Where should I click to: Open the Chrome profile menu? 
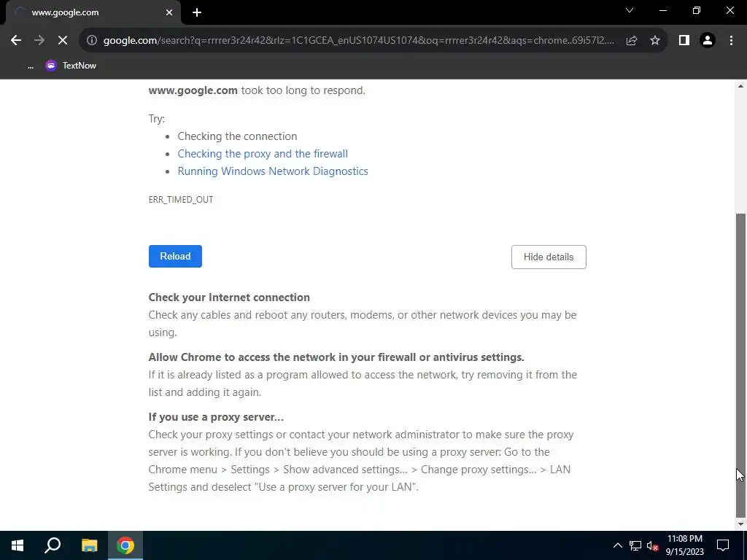tap(708, 41)
